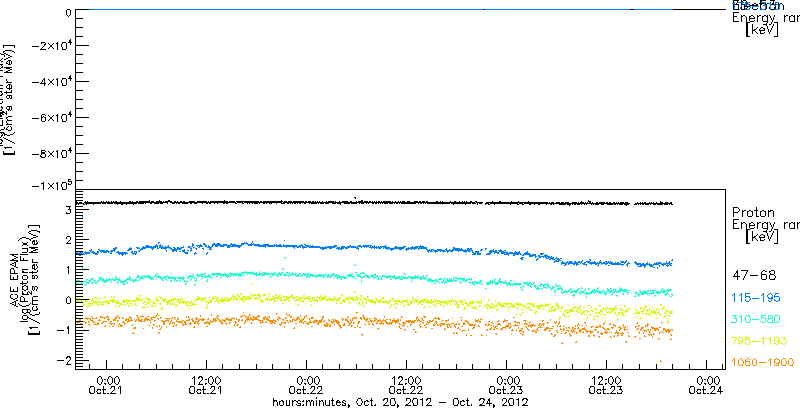Click the -2×10⁴ tick on upper plot
The width and height of the screenshot is (800, 410).
51,45
